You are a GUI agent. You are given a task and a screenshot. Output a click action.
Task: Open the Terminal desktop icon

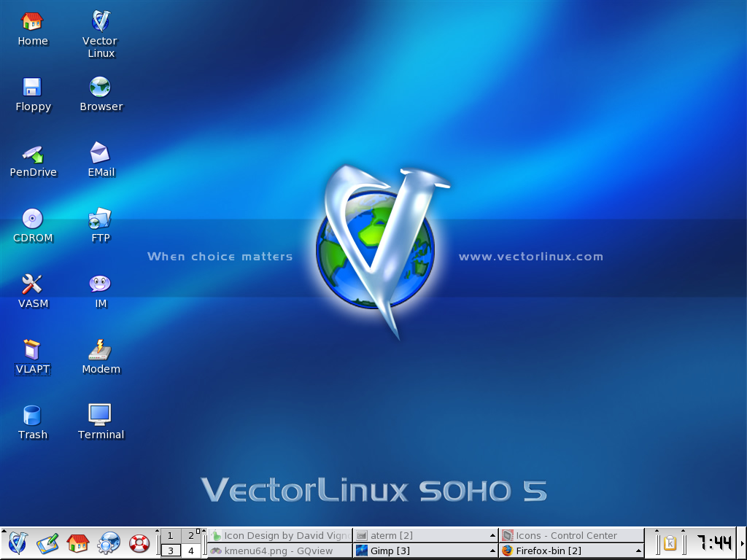tap(100, 415)
